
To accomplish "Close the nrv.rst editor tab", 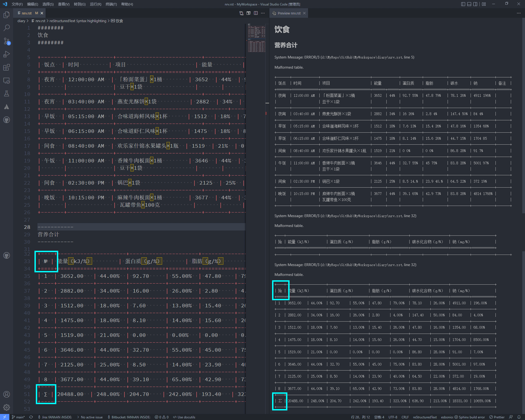I will pyautogui.click(x=42, y=13).
